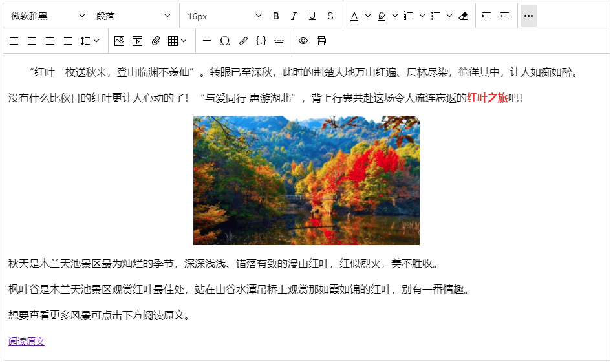Screen dimensions: 613x364
Task: Select the autumn red leaves image
Action: 306,180
